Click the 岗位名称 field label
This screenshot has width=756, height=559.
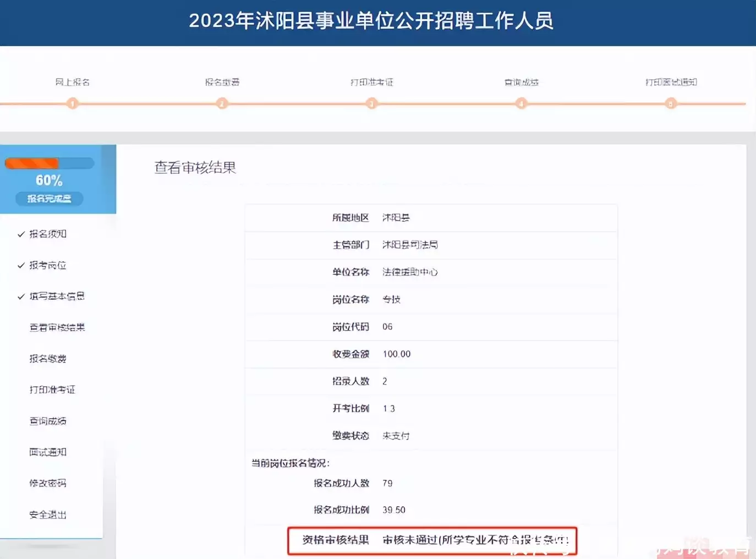point(350,299)
